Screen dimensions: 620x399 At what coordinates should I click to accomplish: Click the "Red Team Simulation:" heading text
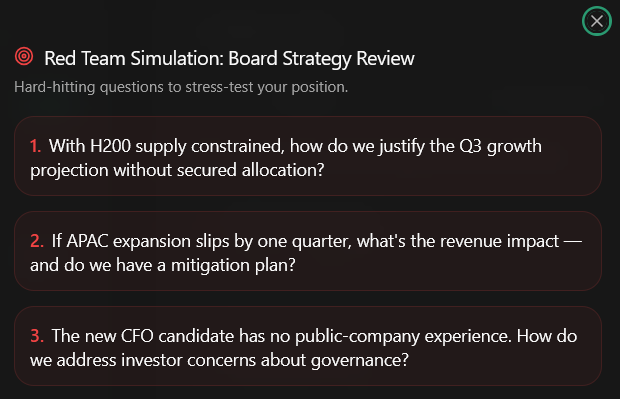[134, 59]
